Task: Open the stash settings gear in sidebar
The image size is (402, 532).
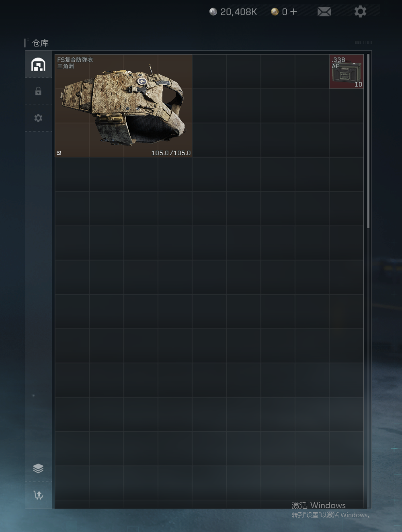Action: pos(38,118)
